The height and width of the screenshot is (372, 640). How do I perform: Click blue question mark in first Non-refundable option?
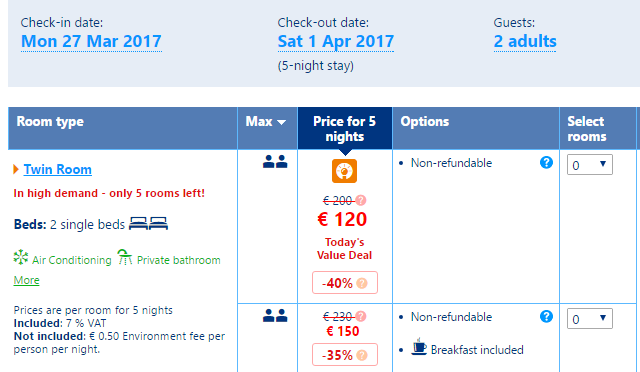(546, 163)
